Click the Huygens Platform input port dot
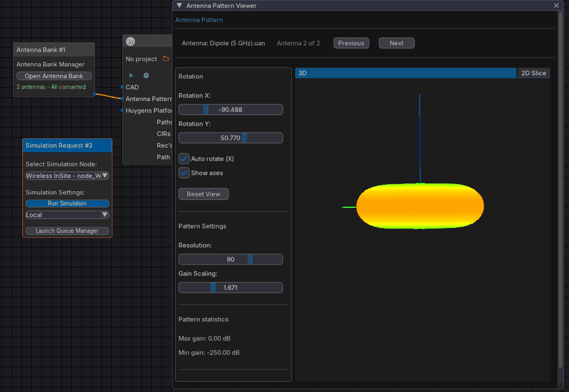Viewport: 569px width, 392px height. pos(122,110)
